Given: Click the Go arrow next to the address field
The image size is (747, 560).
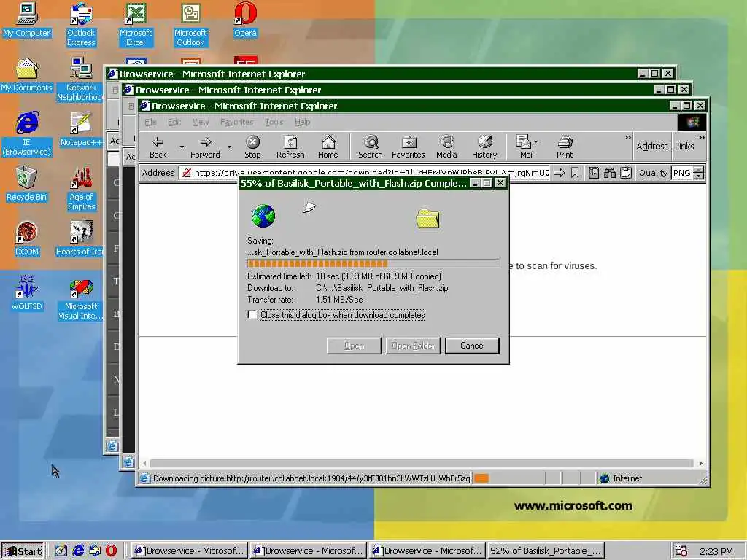Looking at the screenshot, I should [x=560, y=173].
